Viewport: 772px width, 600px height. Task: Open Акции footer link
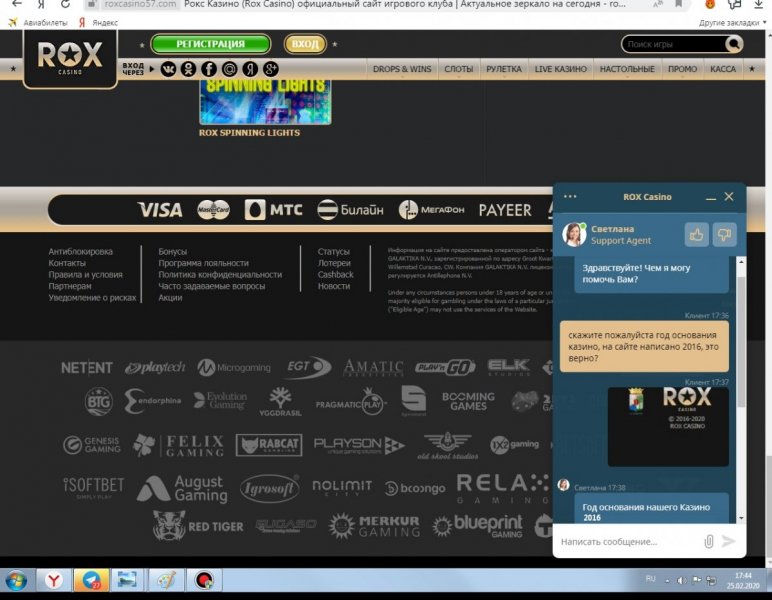point(170,297)
